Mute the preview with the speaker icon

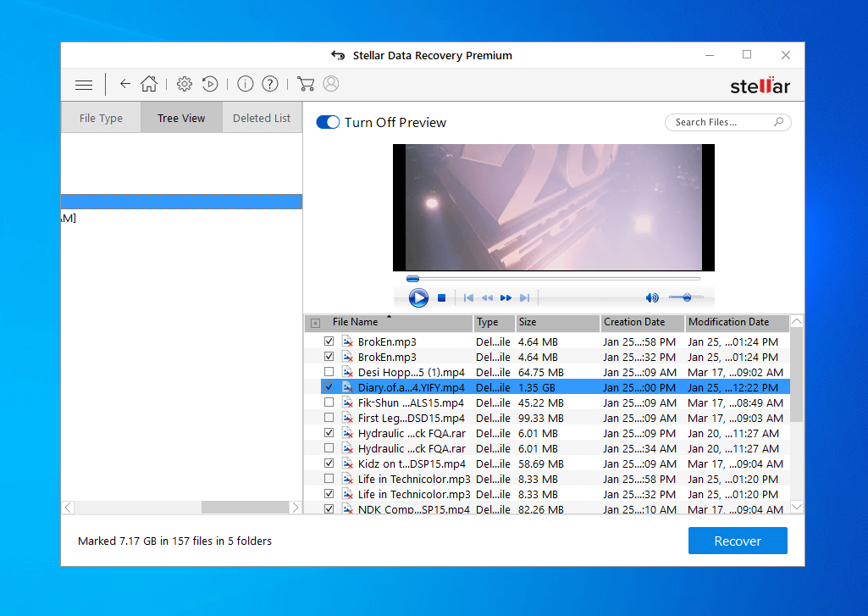[x=652, y=298]
